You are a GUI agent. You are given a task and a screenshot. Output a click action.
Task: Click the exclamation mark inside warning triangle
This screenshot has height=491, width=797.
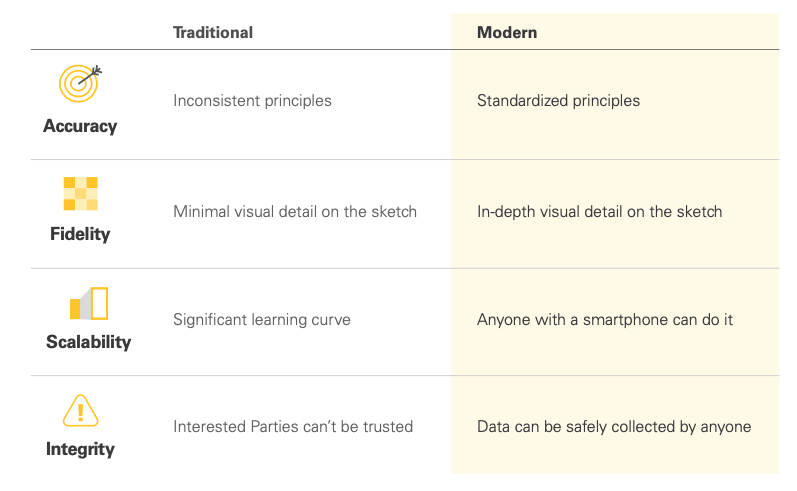[80, 412]
